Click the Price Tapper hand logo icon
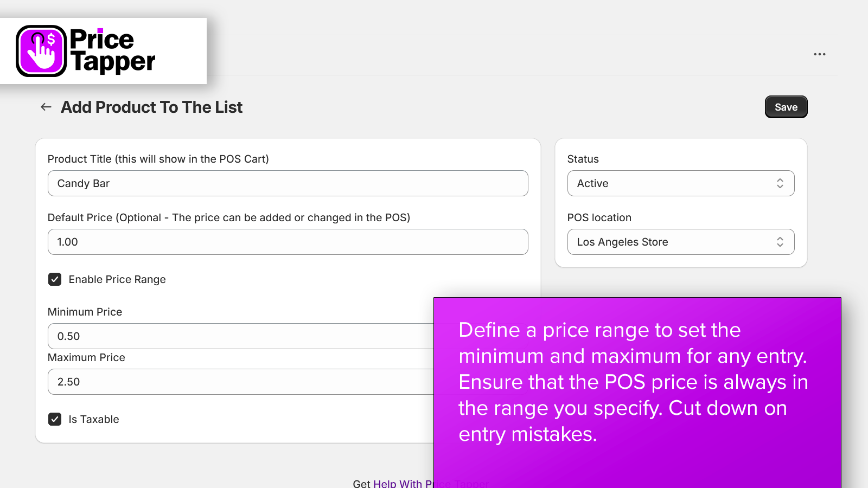 [41, 51]
